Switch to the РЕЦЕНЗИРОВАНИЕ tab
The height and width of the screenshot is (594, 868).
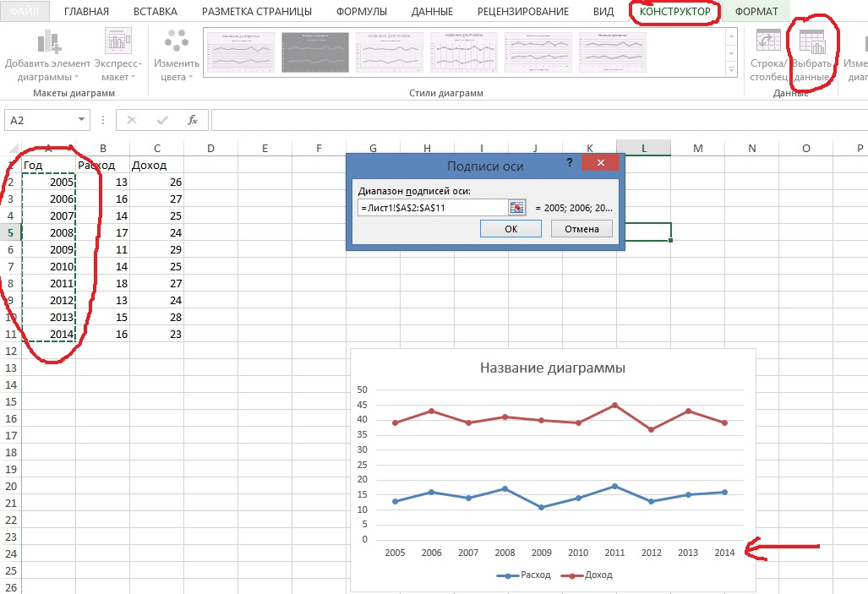click(522, 11)
